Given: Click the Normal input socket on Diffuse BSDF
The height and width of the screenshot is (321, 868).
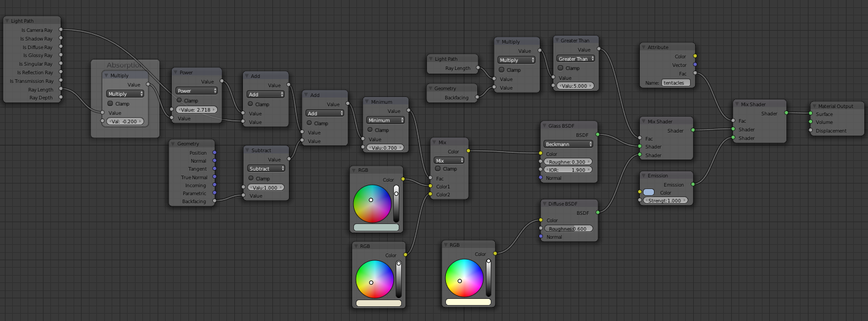Looking at the screenshot, I should [x=540, y=236].
